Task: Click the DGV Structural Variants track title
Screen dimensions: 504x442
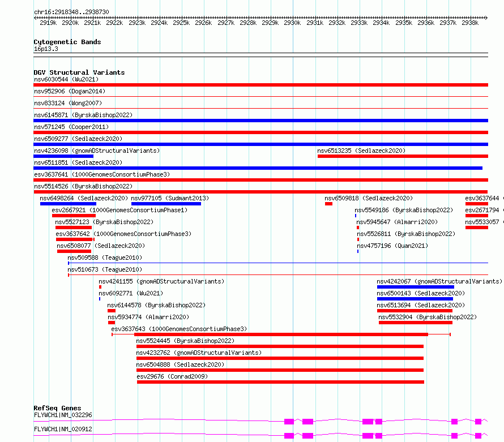Action: click(x=79, y=72)
